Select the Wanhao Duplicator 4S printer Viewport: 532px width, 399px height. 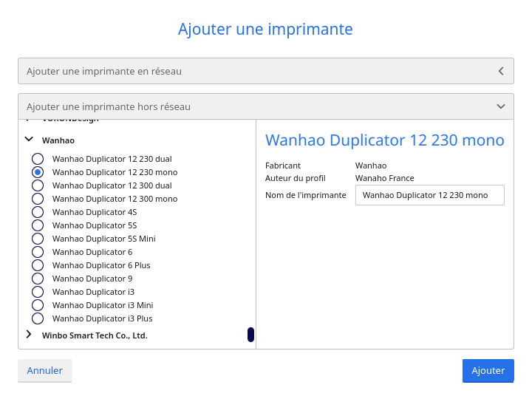[38, 212]
